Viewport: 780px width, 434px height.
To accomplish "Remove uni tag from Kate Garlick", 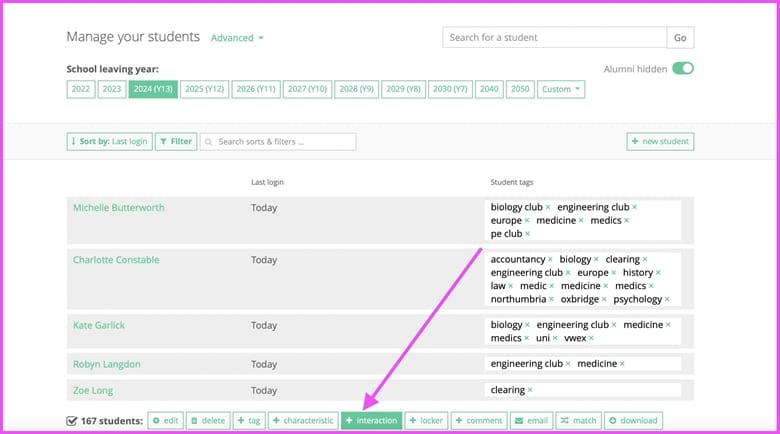I will (x=555, y=338).
